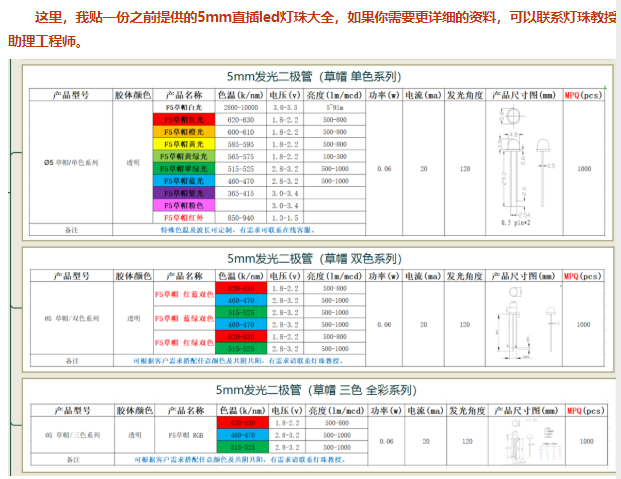
Task: Click the purple F5草帽紫光 cell
Action: click(x=184, y=193)
